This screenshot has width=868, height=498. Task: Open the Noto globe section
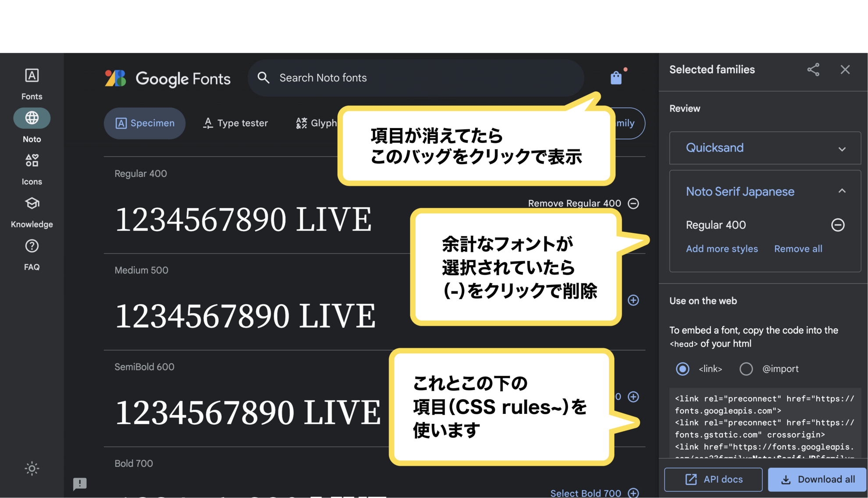[32, 126]
